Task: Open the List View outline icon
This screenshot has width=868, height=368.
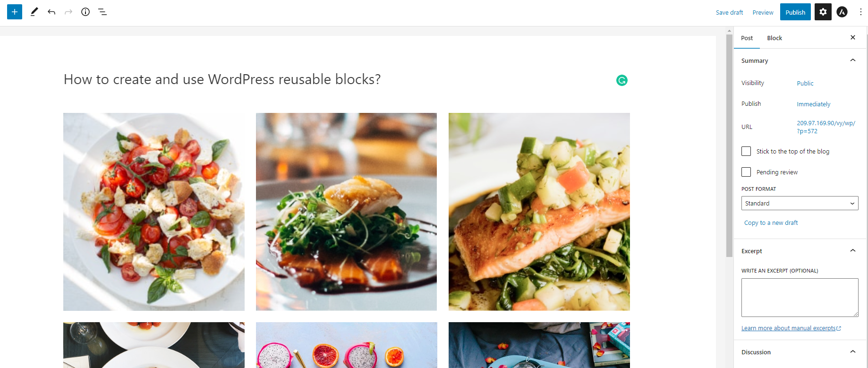Action: pos(102,12)
